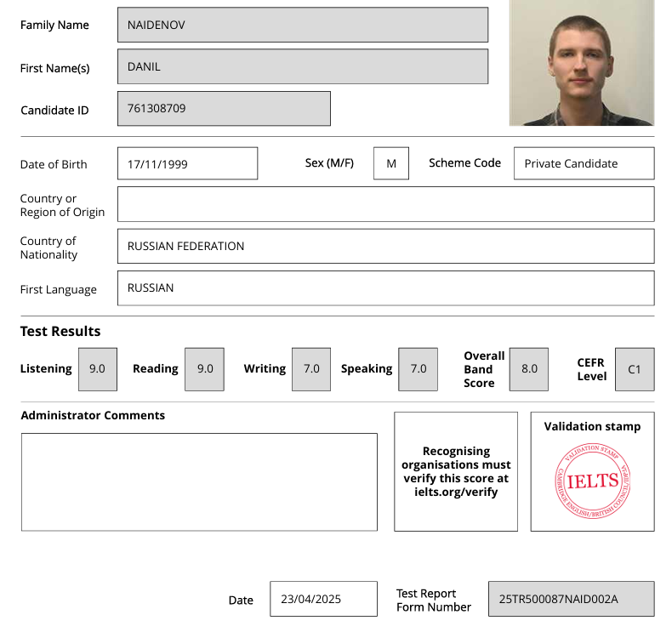Open the Scheme Code field

click(584, 163)
